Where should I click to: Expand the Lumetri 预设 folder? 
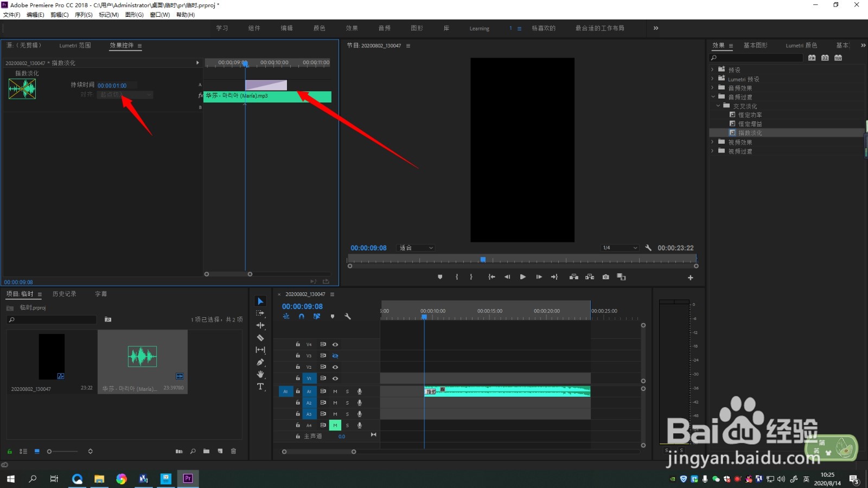[712, 79]
